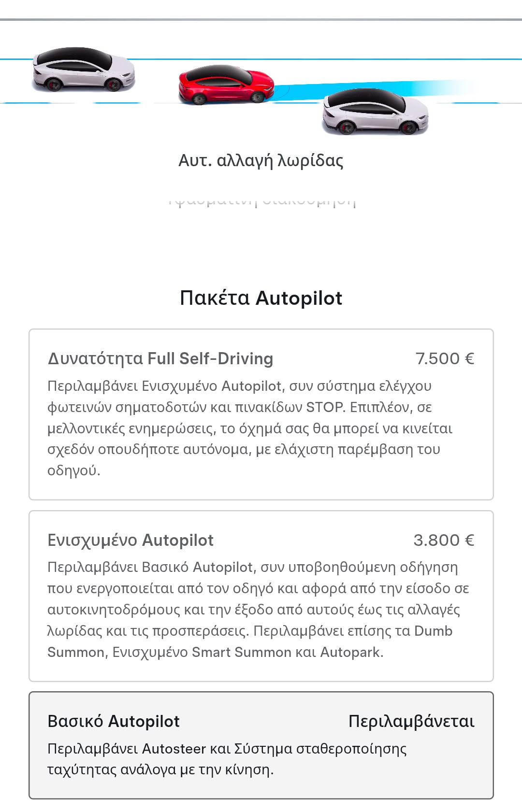Click the STOP sign mention in FSD description
This screenshot has height=812, width=522.
325,407
